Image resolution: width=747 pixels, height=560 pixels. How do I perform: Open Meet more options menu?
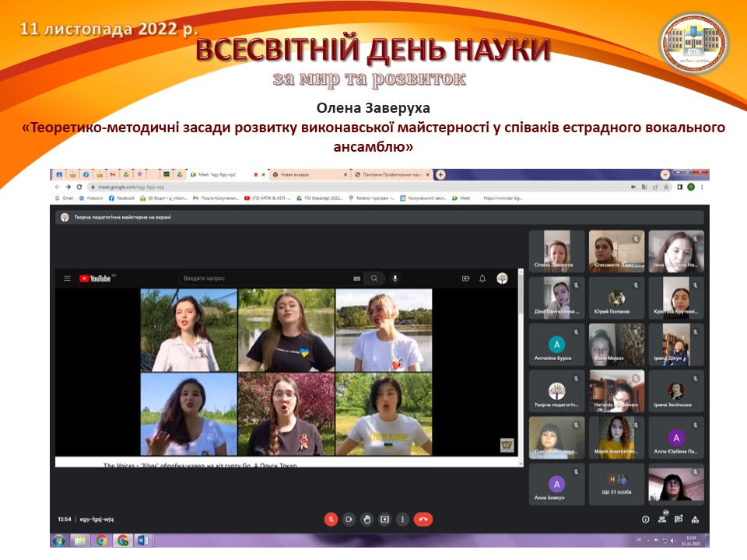click(402, 519)
